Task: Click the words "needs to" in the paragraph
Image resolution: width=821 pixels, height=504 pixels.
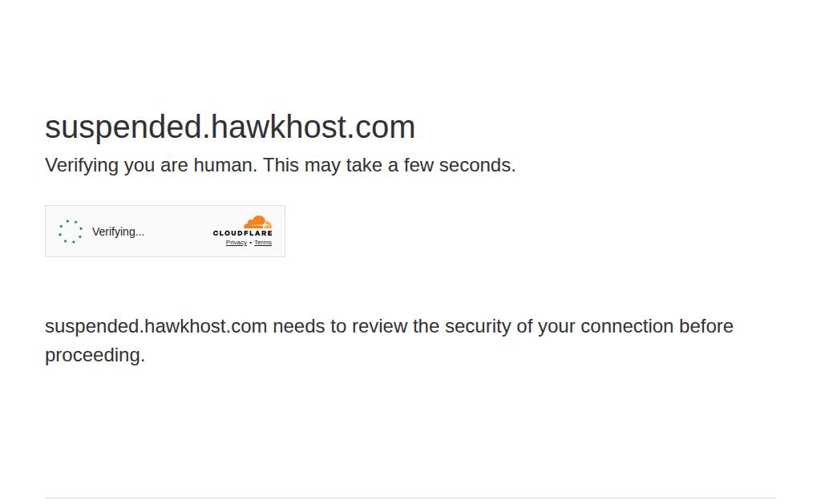Action: click(x=309, y=327)
